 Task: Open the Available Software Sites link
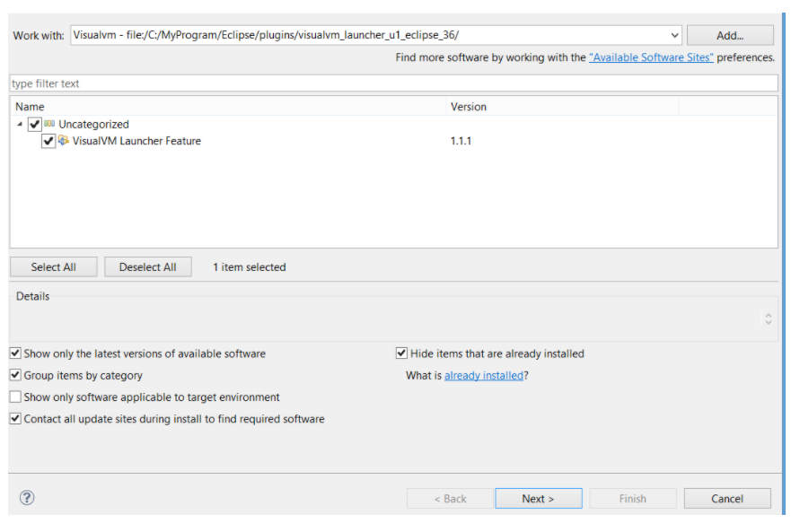[x=651, y=57]
